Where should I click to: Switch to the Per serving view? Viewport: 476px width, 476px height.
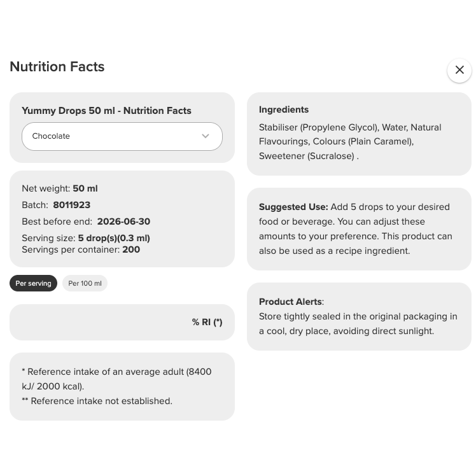(33, 283)
